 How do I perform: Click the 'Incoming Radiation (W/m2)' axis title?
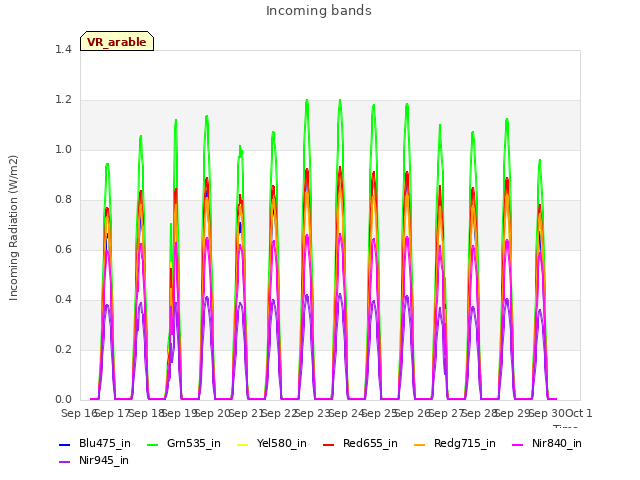(13, 228)
